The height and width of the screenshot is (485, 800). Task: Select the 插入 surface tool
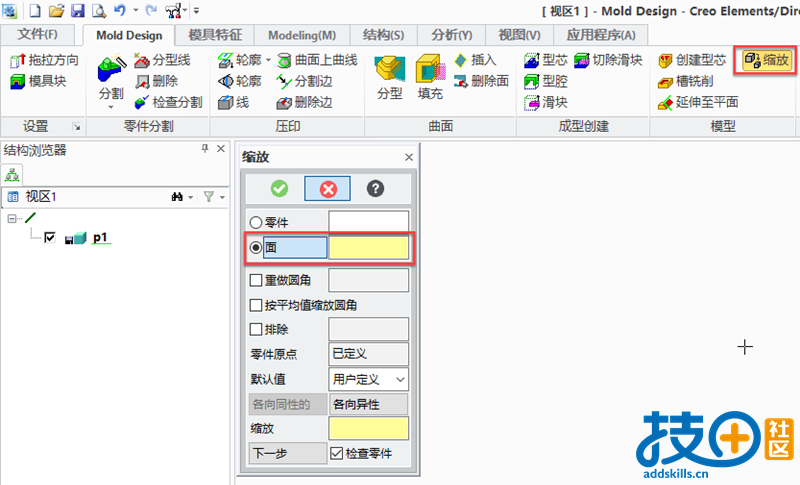coord(475,60)
